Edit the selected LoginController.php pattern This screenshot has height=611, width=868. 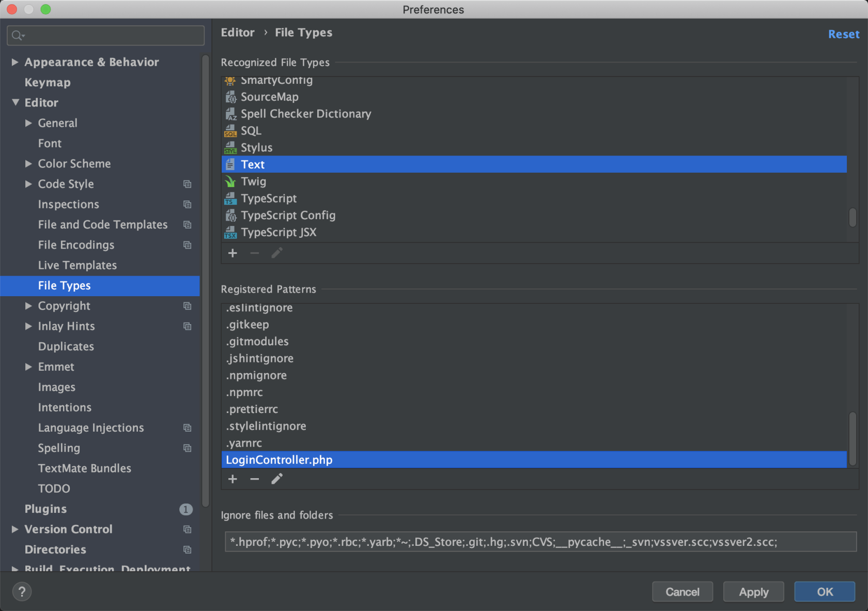[x=277, y=479]
